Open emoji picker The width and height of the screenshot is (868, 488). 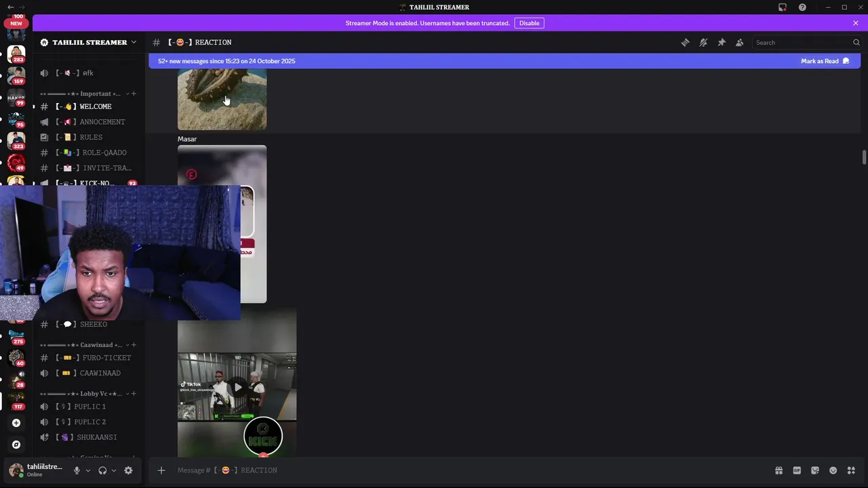click(833, 470)
